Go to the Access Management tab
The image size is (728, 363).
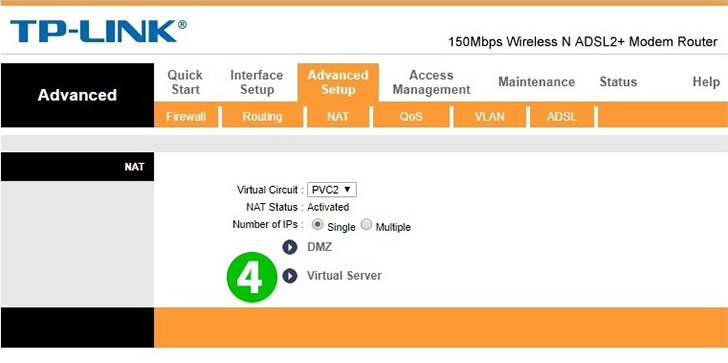tap(431, 82)
